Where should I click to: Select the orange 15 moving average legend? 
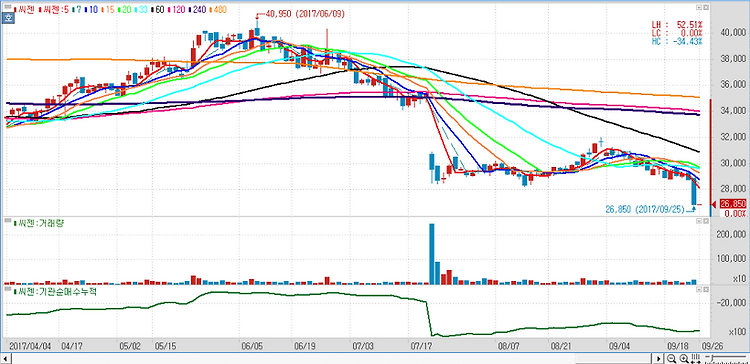(x=108, y=9)
